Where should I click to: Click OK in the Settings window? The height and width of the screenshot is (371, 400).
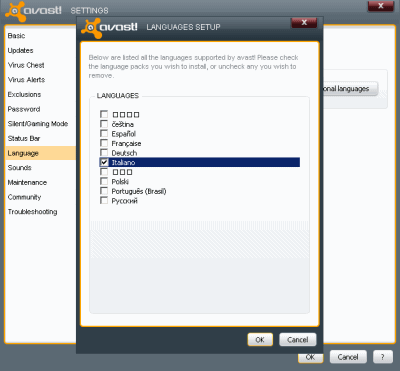click(310, 357)
